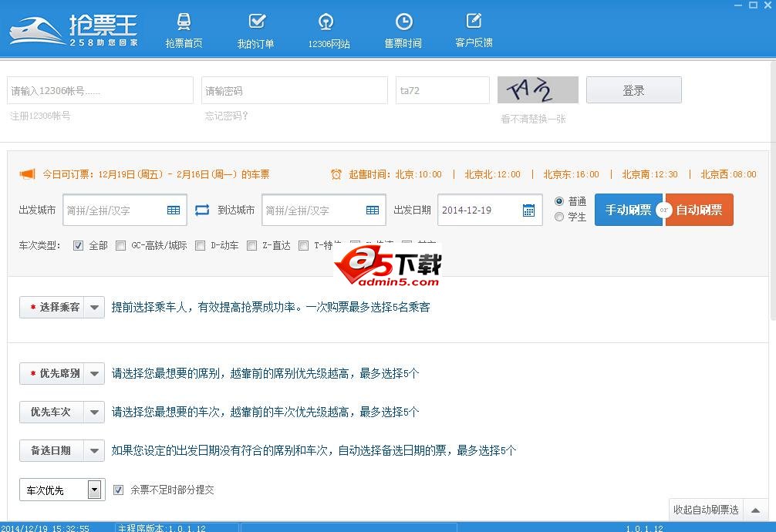This screenshot has height=532, width=776.
Task: Swap departure and arrival cities
Action: (202, 210)
